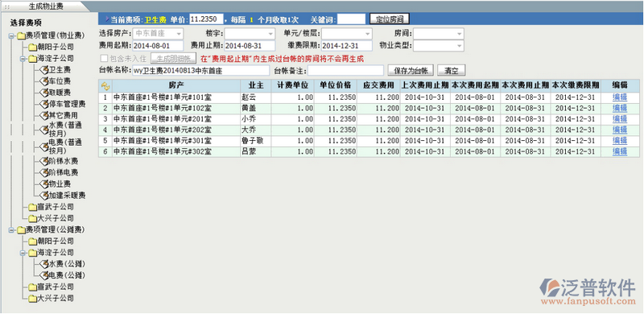644x314 pixels.
Task: Switch to the 生成物业费 tab
Action: [46, 6]
